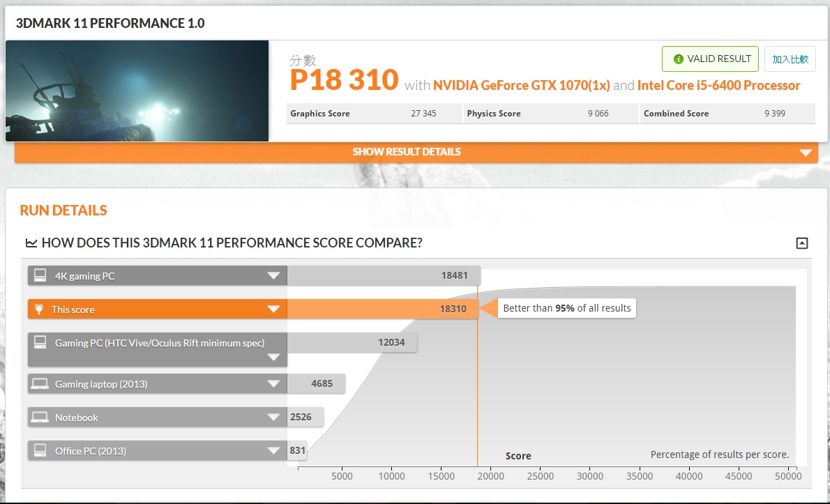Click the green info icon in VALID RESULT
Screen dimensions: 830x504
678,59
